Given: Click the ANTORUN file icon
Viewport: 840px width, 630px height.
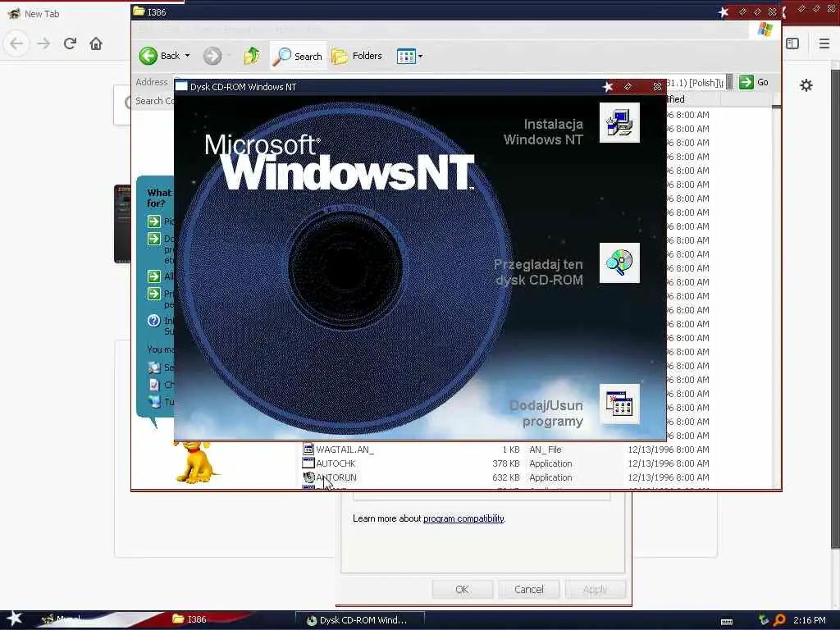Looking at the screenshot, I should (x=308, y=477).
